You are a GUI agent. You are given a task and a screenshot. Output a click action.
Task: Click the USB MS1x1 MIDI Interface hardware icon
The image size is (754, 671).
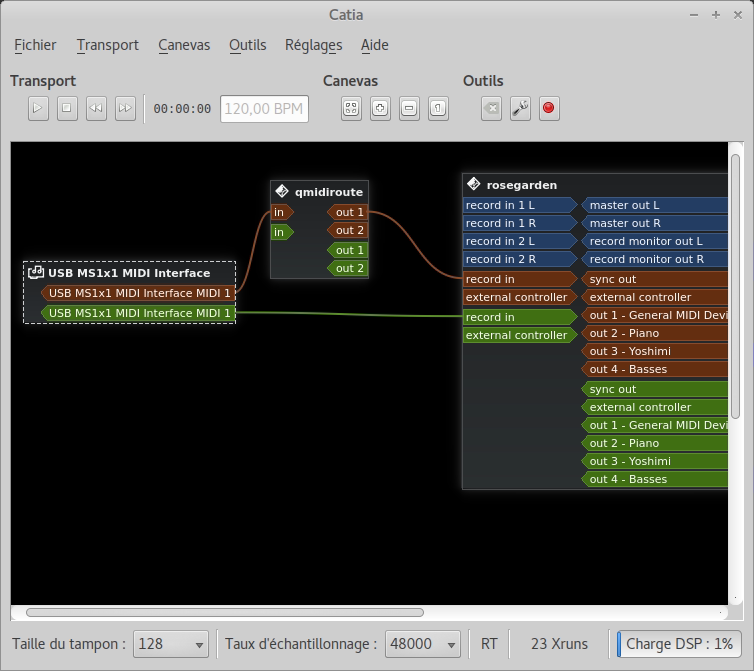point(36,273)
